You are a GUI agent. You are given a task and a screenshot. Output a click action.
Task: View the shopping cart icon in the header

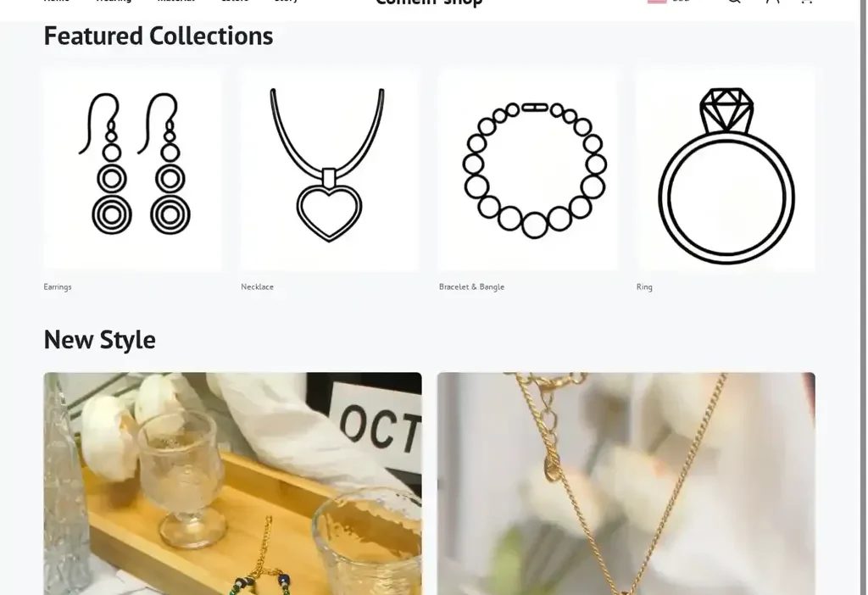coord(807,1)
